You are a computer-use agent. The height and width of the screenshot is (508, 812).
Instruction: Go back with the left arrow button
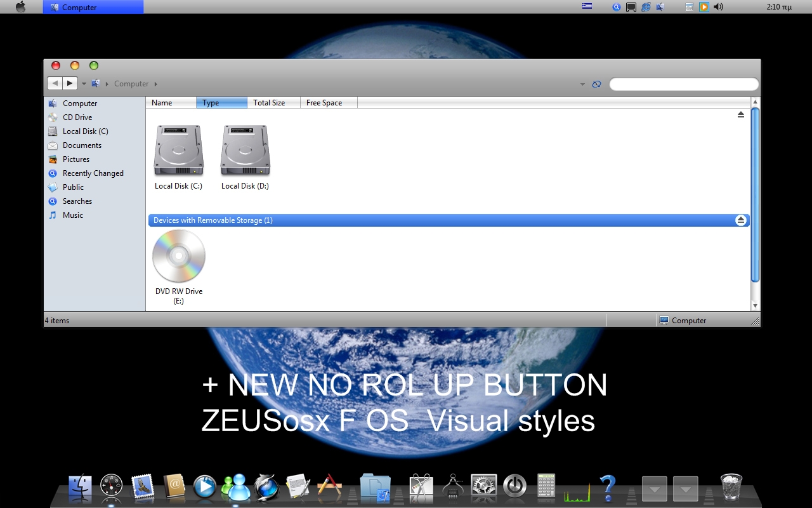55,83
